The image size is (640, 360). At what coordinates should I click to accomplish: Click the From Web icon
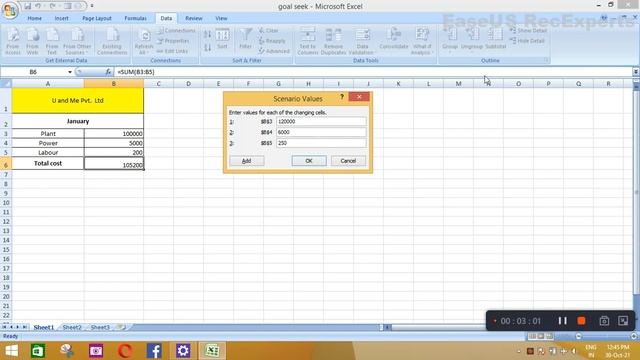[x=32, y=41]
